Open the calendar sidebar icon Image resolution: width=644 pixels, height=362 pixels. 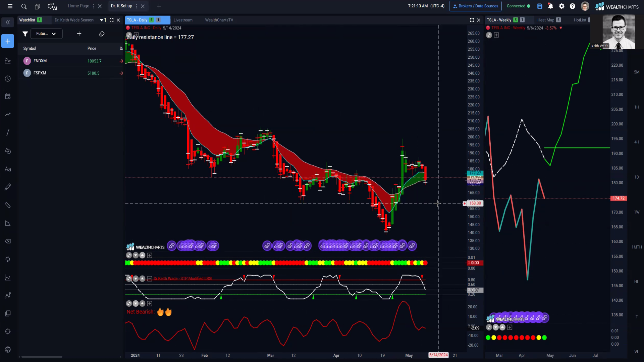coord(8,97)
